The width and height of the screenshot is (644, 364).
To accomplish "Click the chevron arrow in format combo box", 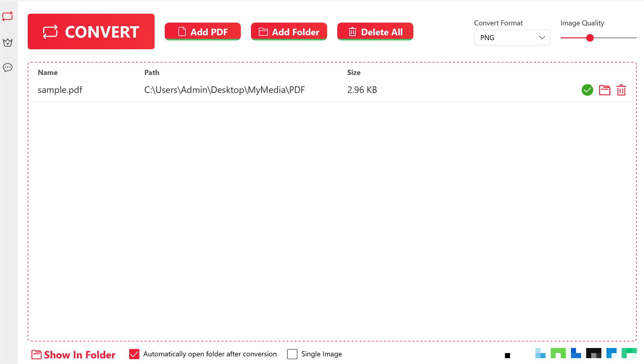I will 542,38.
